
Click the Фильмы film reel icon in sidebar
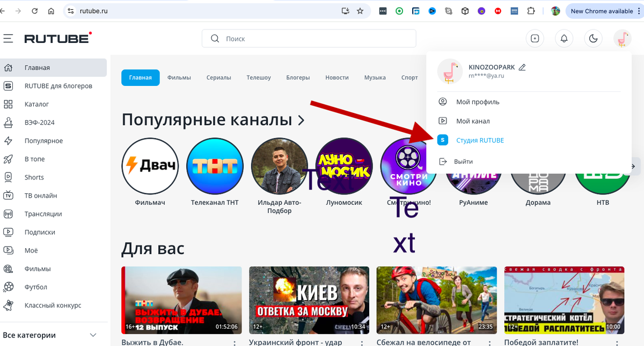point(9,269)
